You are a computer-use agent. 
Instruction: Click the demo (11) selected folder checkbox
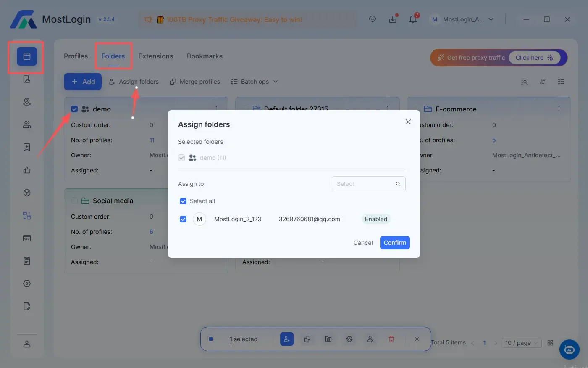coord(181,158)
